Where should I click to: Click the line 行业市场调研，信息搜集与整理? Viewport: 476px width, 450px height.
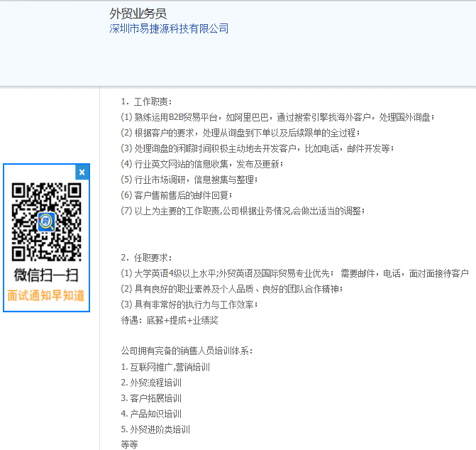click(x=189, y=180)
